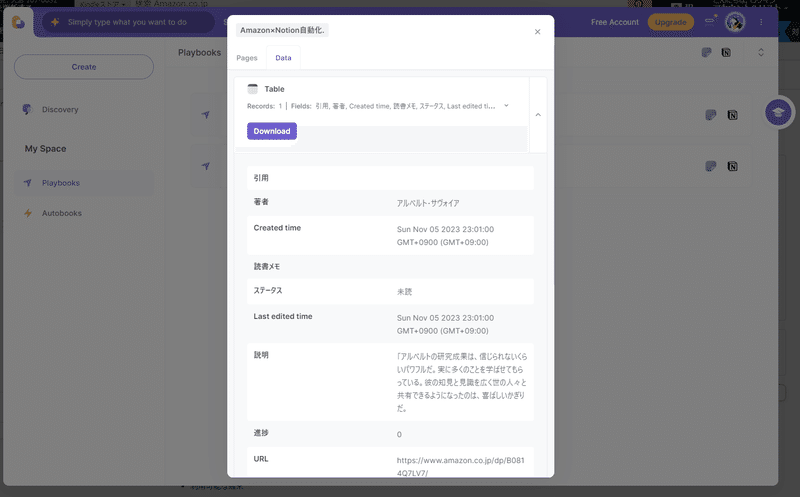800x497 pixels.
Task: Close the Amazon×Notion dialog
Action: [x=537, y=32]
